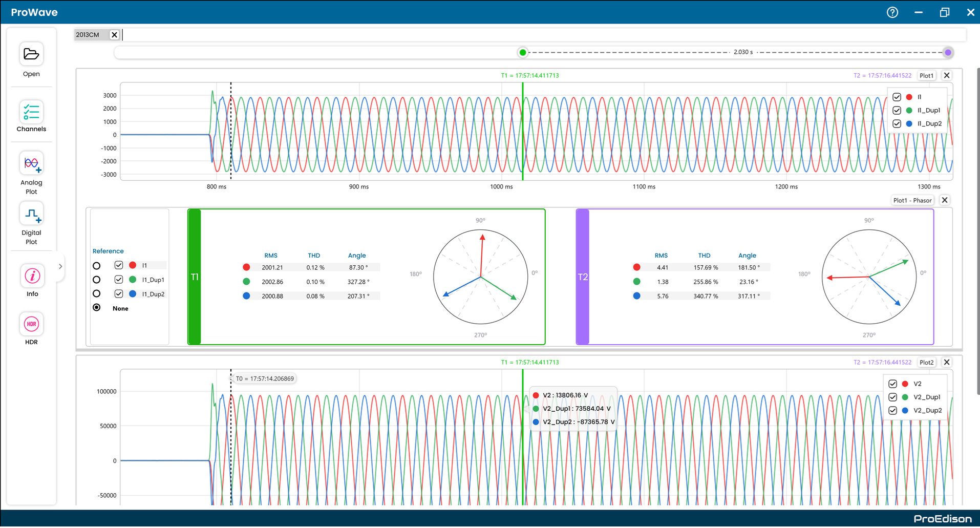Uncheck I1 checkbox in Reference panel
The image size is (980, 528).
tap(119, 265)
